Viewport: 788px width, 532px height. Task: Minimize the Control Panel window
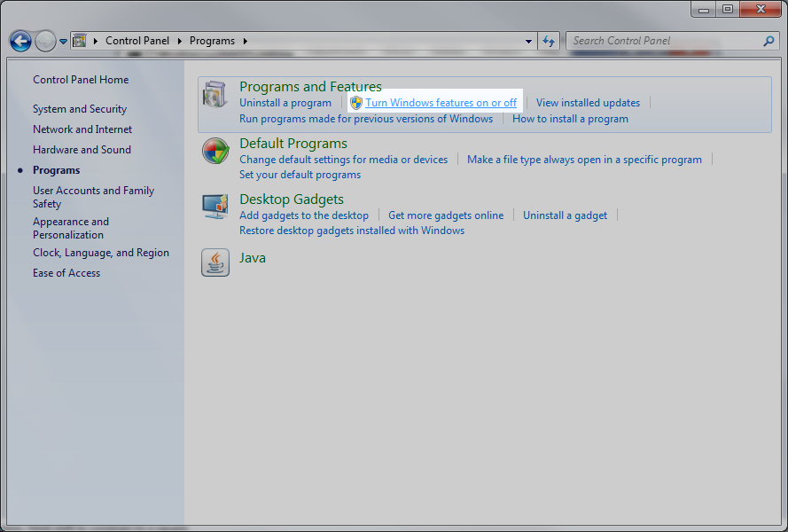click(x=704, y=10)
